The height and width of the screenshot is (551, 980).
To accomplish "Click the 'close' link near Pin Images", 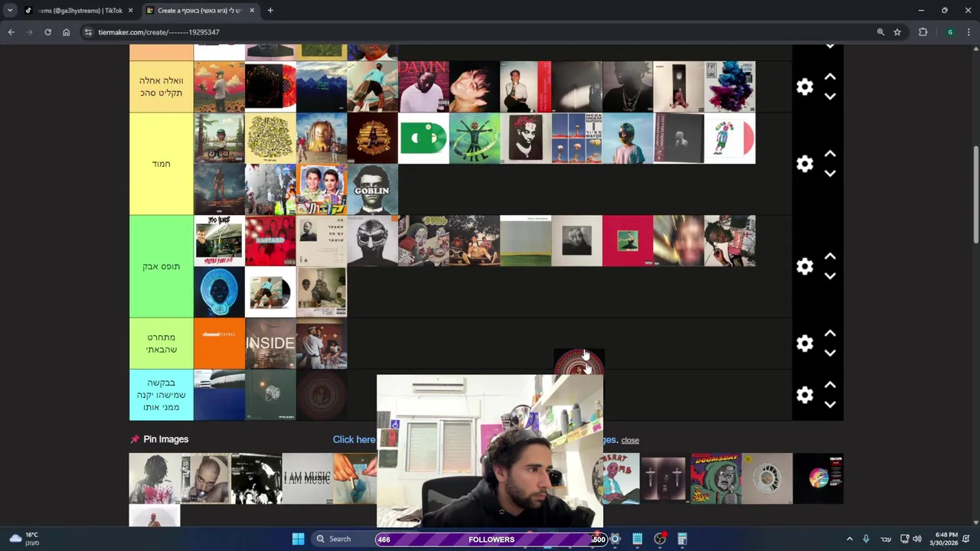I will click(630, 440).
